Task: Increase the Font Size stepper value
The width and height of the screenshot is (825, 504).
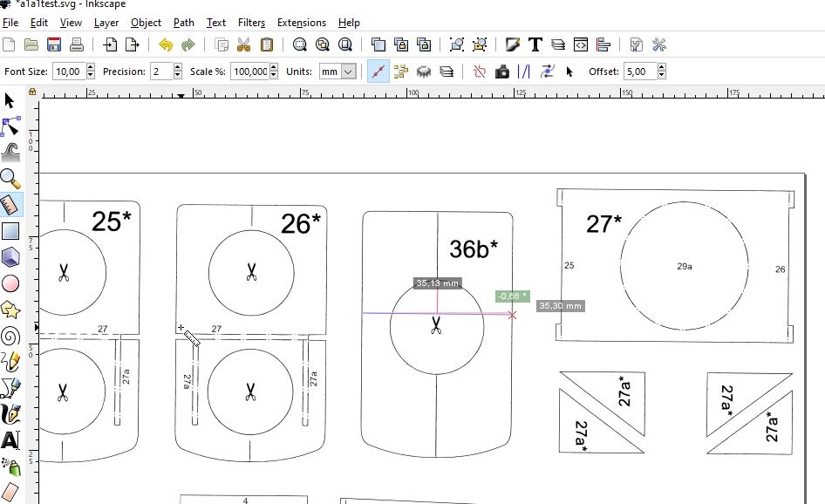Action: (x=90, y=68)
